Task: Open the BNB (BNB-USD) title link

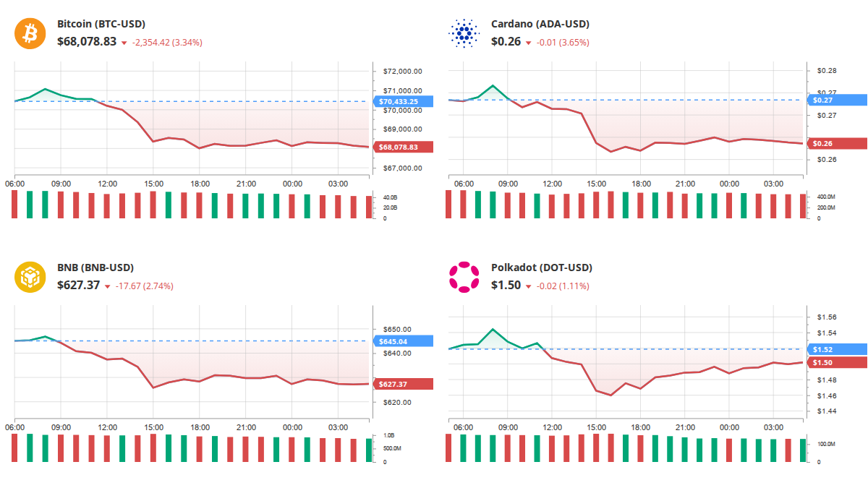Action: click(x=95, y=267)
